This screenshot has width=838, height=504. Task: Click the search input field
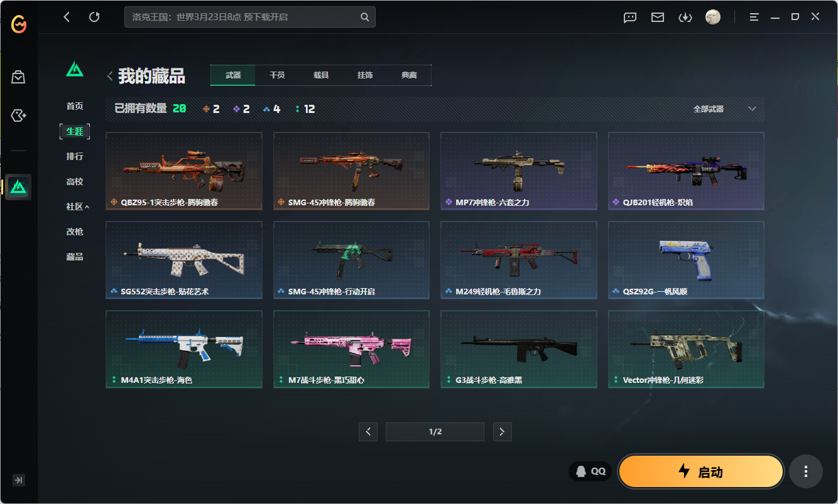242,17
